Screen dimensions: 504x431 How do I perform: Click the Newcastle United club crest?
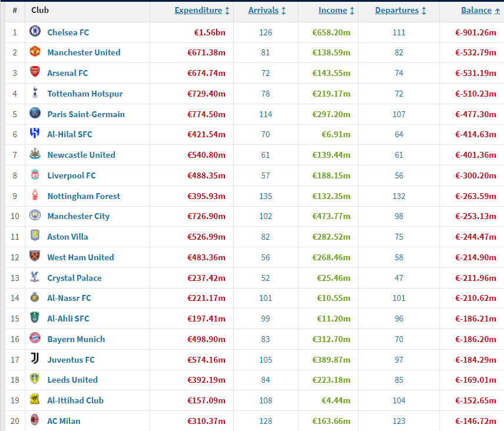click(35, 154)
